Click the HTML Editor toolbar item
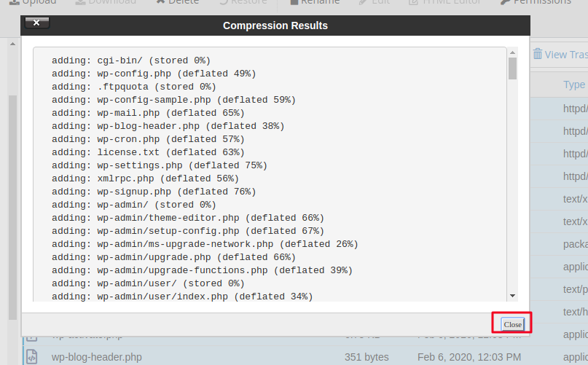Viewport: 588px width, 365px height. tap(444, 2)
